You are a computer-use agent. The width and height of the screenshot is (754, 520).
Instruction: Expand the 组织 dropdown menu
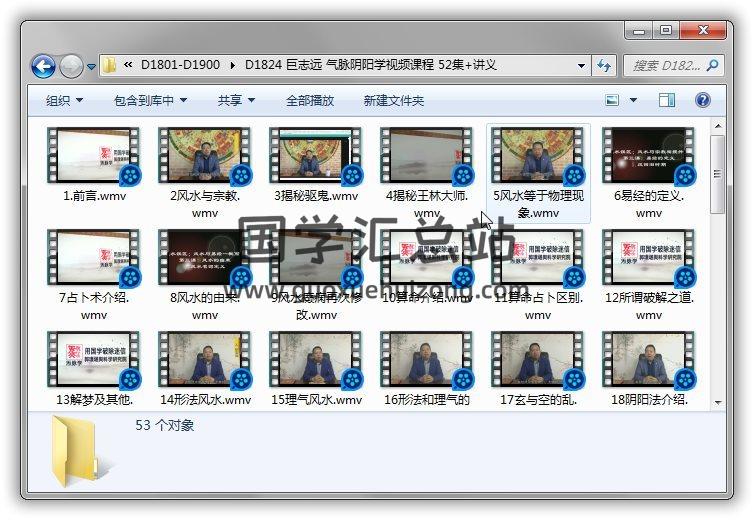pos(64,101)
